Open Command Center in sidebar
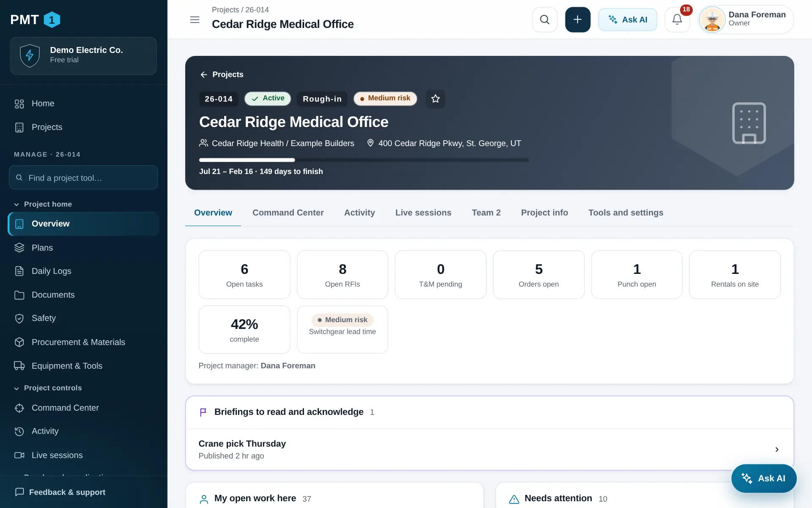The image size is (812, 508). (x=83, y=408)
